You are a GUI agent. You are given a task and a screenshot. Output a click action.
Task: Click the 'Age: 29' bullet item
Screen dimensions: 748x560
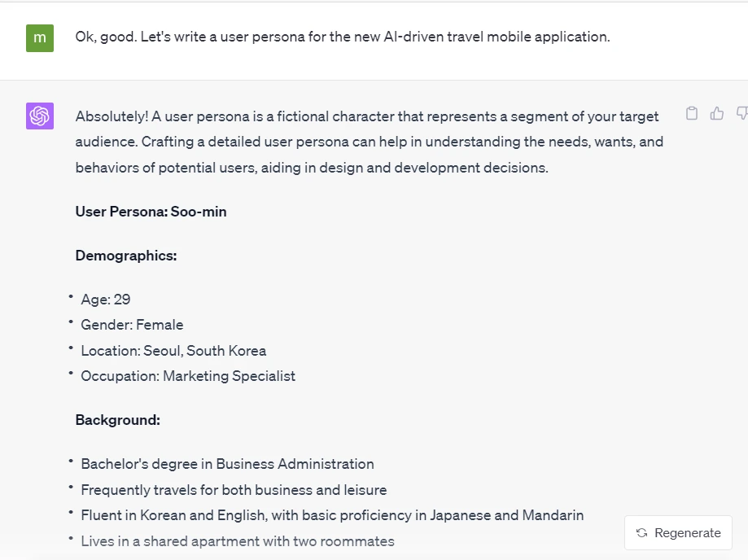pos(106,300)
